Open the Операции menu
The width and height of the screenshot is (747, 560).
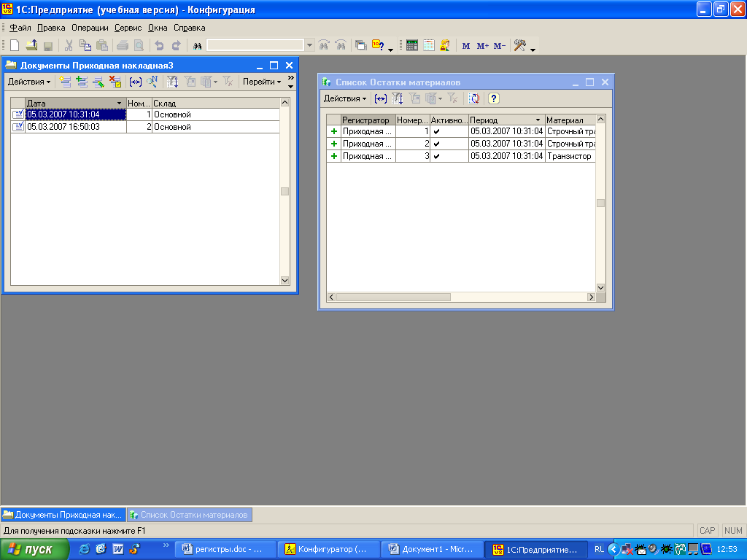(x=90, y=28)
